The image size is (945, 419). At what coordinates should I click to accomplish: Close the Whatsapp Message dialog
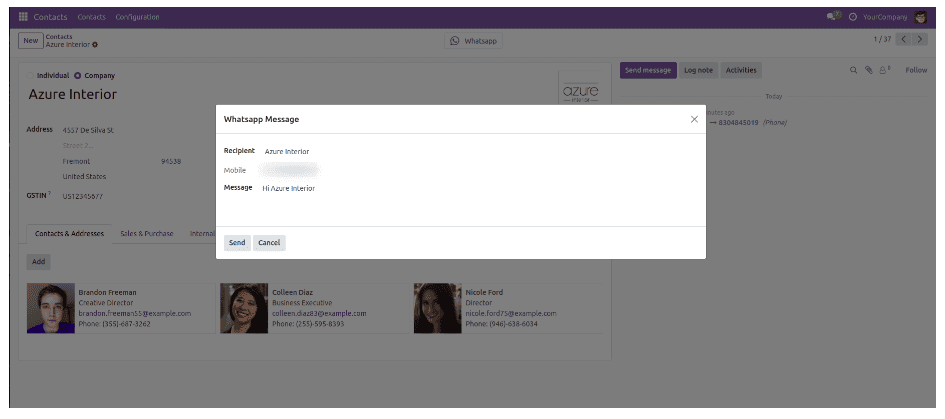694,119
